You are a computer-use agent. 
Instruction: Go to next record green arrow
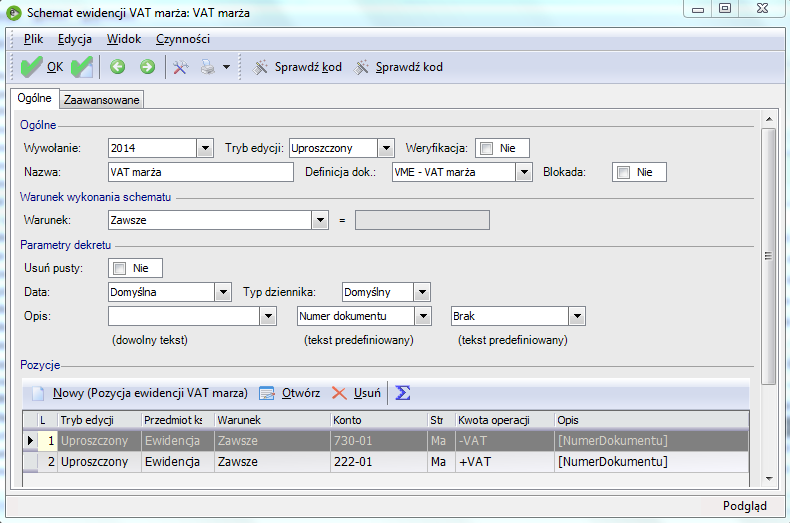[x=147, y=67]
